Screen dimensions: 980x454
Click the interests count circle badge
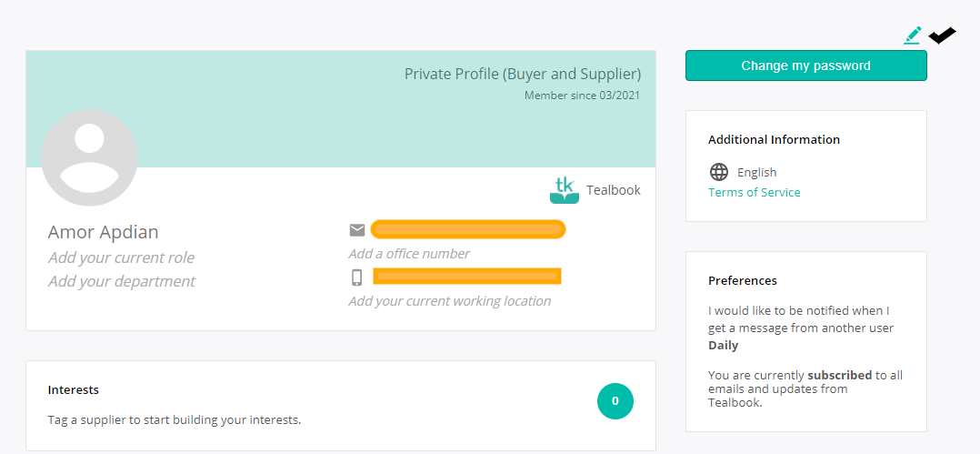pos(615,401)
